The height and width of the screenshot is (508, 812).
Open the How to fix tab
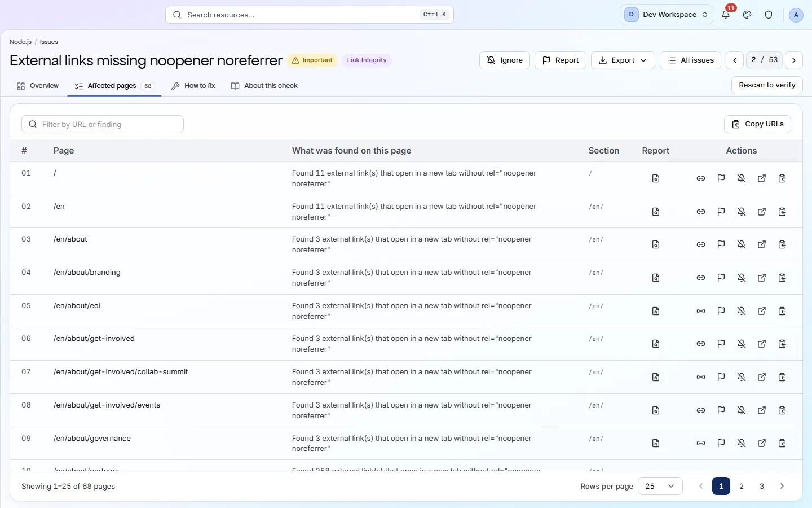pos(193,86)
